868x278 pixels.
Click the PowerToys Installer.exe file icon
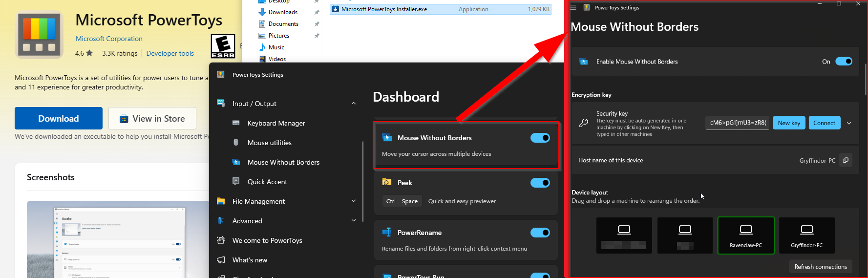[336, 9]
